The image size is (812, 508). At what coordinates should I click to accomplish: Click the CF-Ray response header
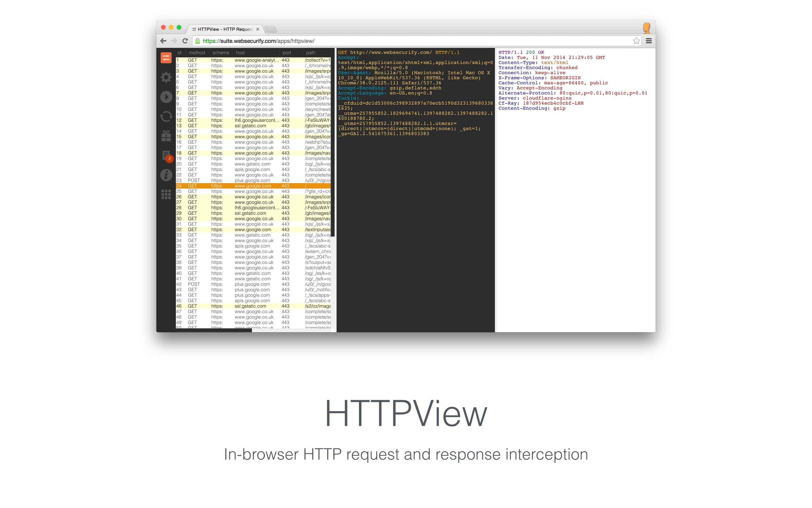coord(541,103)
